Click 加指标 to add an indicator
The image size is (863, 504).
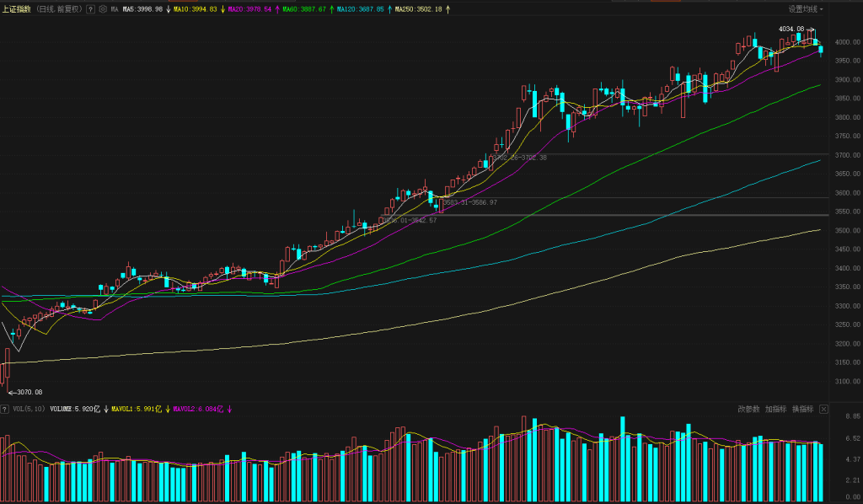point(775,409)
